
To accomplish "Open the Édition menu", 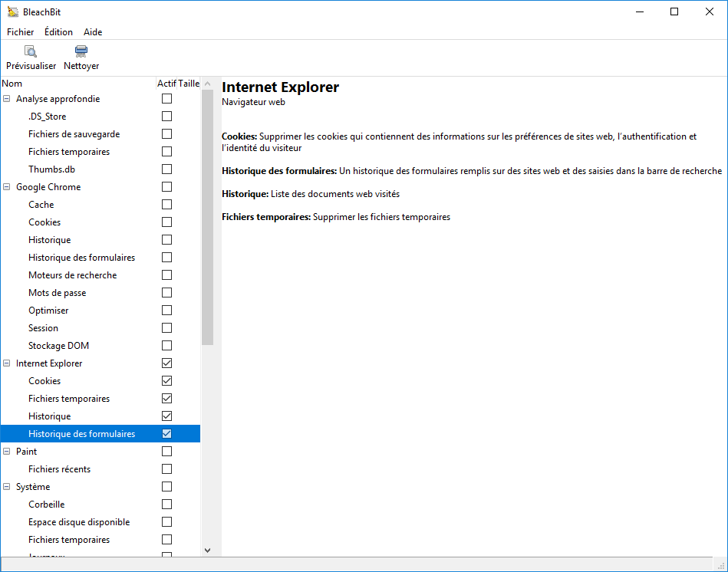I will pyautogui.click(x=58, y=32).
